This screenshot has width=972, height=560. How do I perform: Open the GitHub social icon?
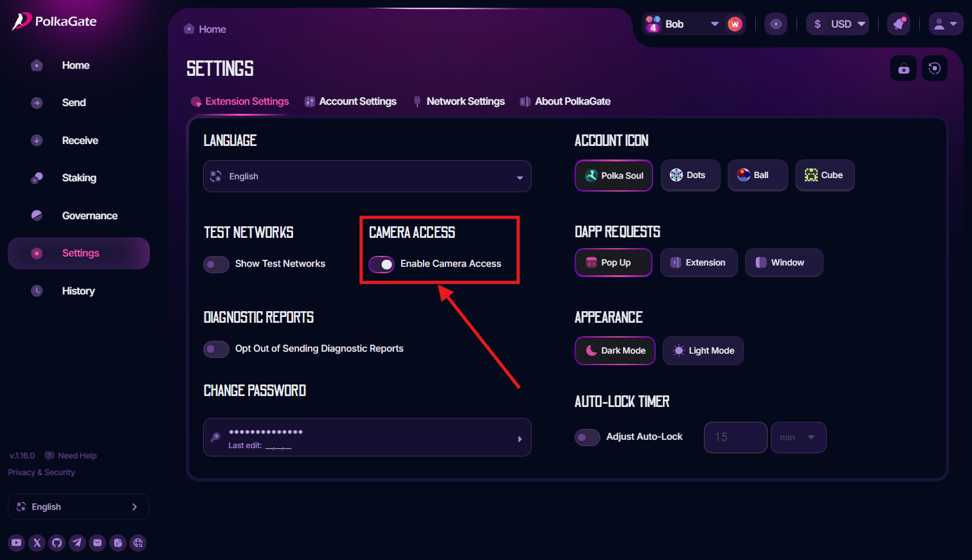[57, 543]
